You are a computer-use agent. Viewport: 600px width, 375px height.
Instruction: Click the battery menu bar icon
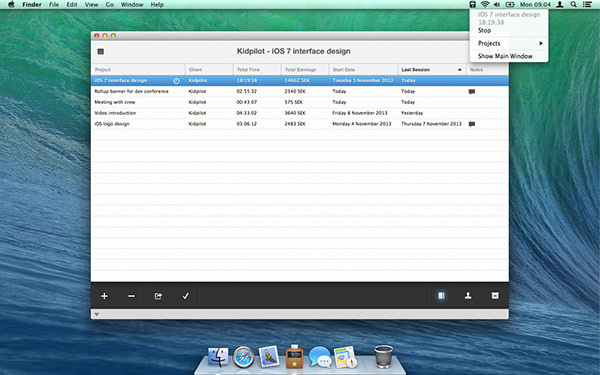click(x=510, y=5)
